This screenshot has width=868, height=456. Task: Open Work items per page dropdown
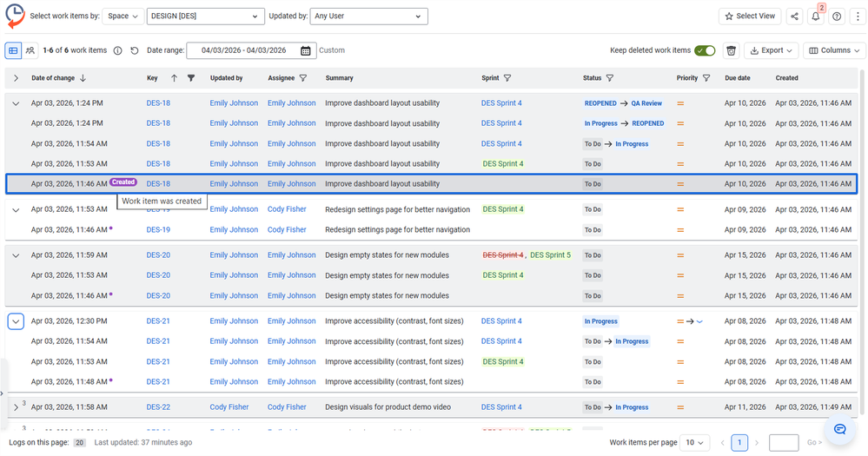[694, 442]
